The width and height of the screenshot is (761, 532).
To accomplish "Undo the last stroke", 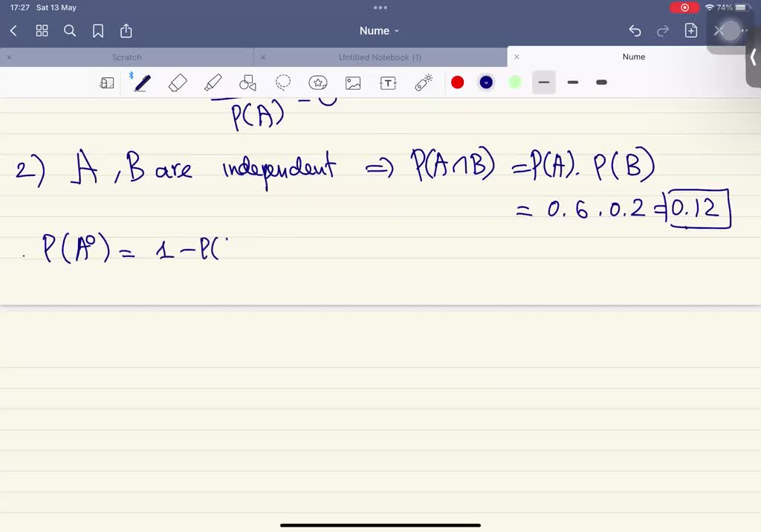I will pyautogui.click(x=635, y=30).
